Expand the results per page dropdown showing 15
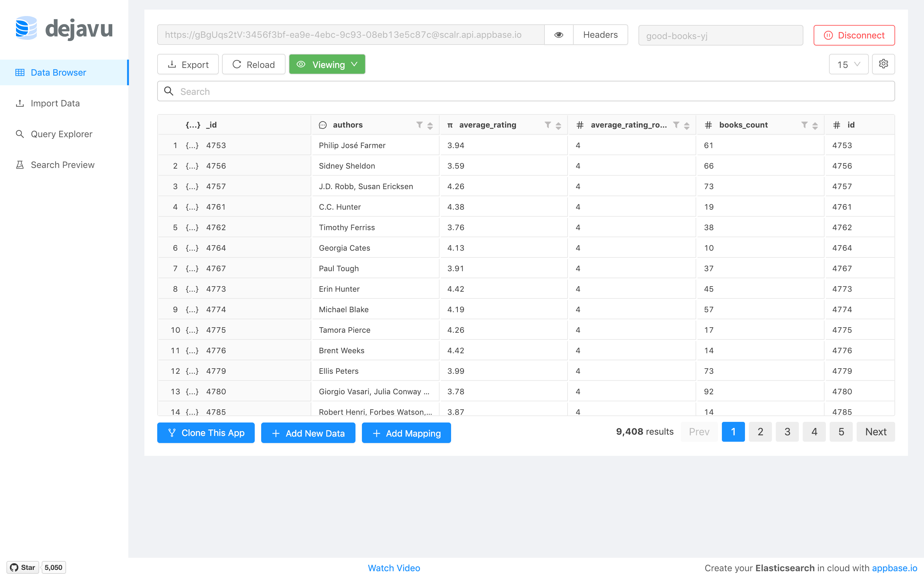924x577 pixels. click(849, 64)
